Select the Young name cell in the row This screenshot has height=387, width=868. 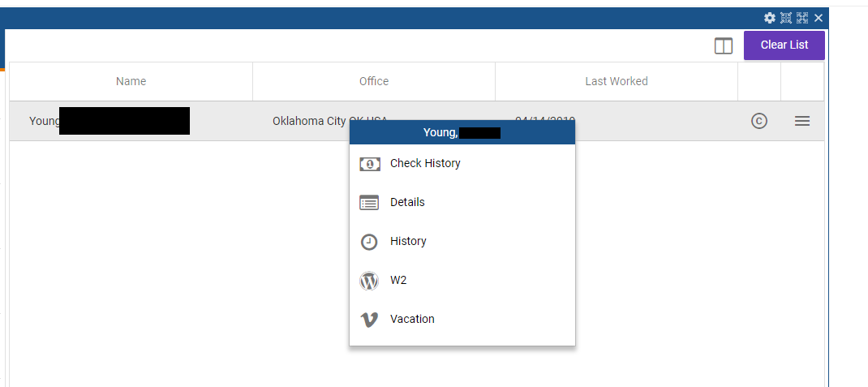point(45,121)
